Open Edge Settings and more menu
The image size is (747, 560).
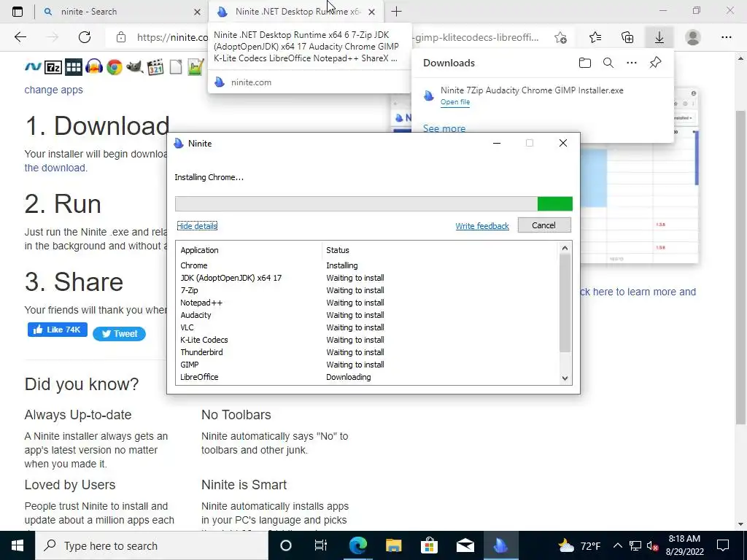pos(726,37)
